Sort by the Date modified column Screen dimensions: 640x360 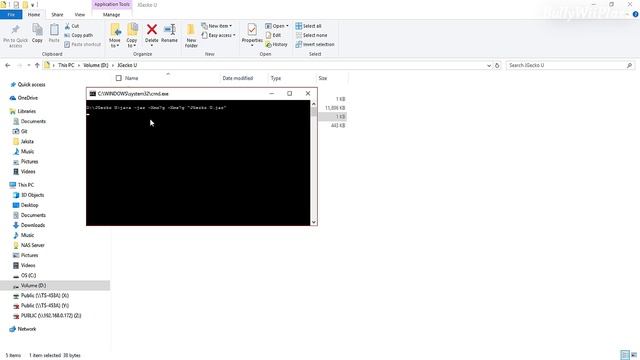click(238, 78)
